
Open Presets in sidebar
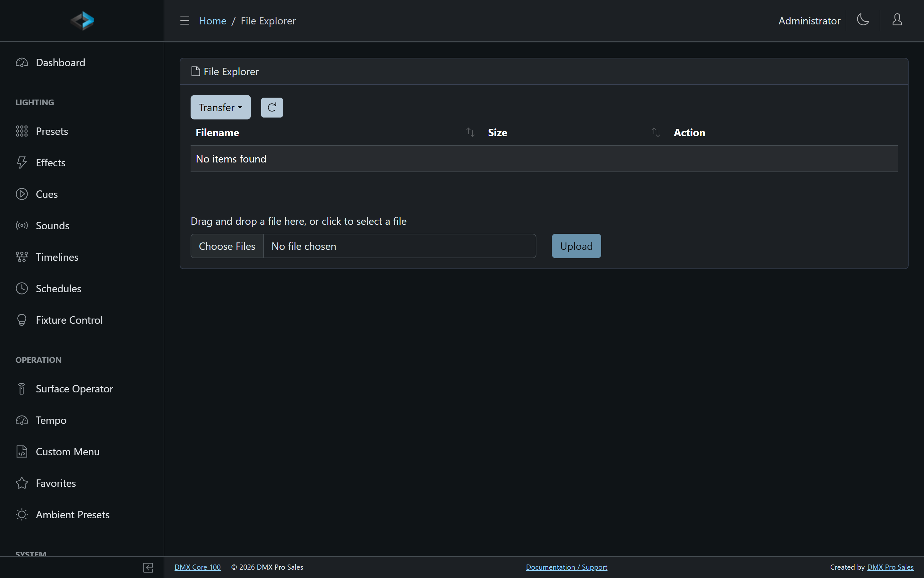[52, 131]
